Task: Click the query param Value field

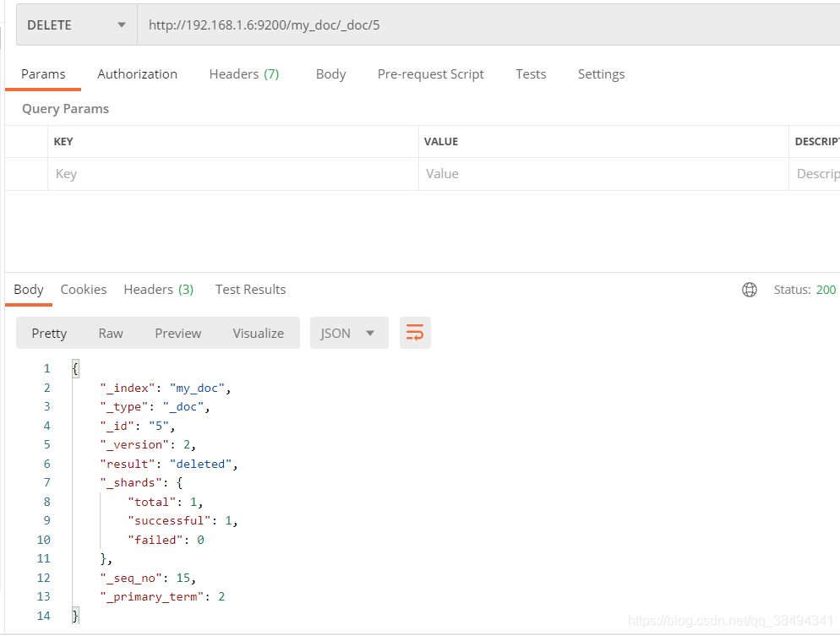Action: pos(603,174)
